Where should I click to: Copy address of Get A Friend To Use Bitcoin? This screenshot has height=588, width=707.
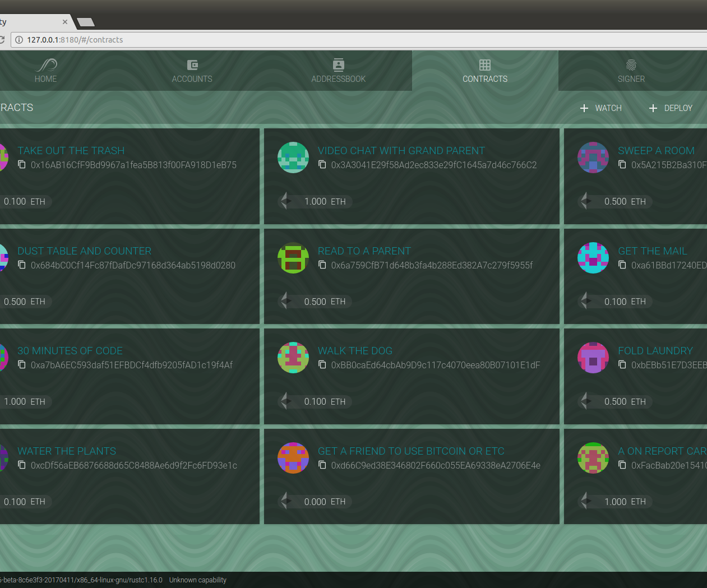tap(322, 465)
